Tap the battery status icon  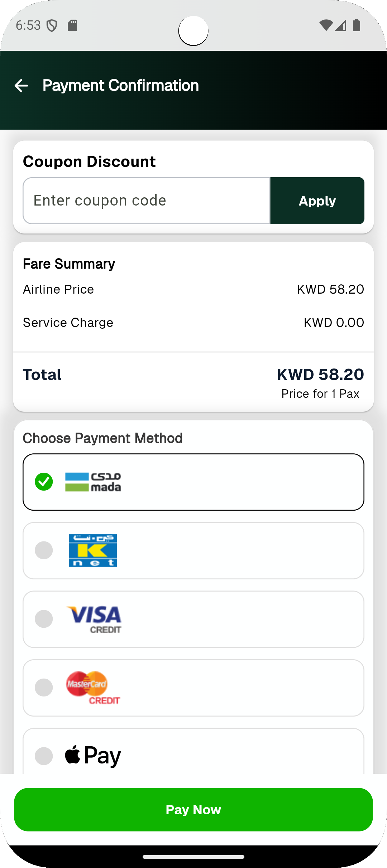[x=357, y=25]
